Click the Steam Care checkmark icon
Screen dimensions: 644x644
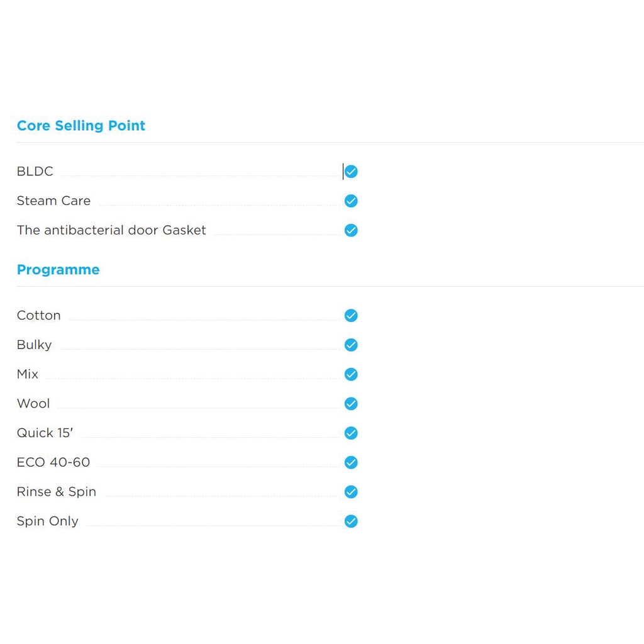(x=351, y=201)
